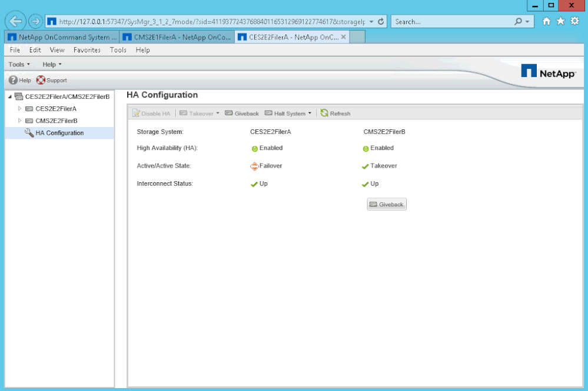588x391 pixels.
Task: Select HA Configuration in the tree
Action: point(59,133)
